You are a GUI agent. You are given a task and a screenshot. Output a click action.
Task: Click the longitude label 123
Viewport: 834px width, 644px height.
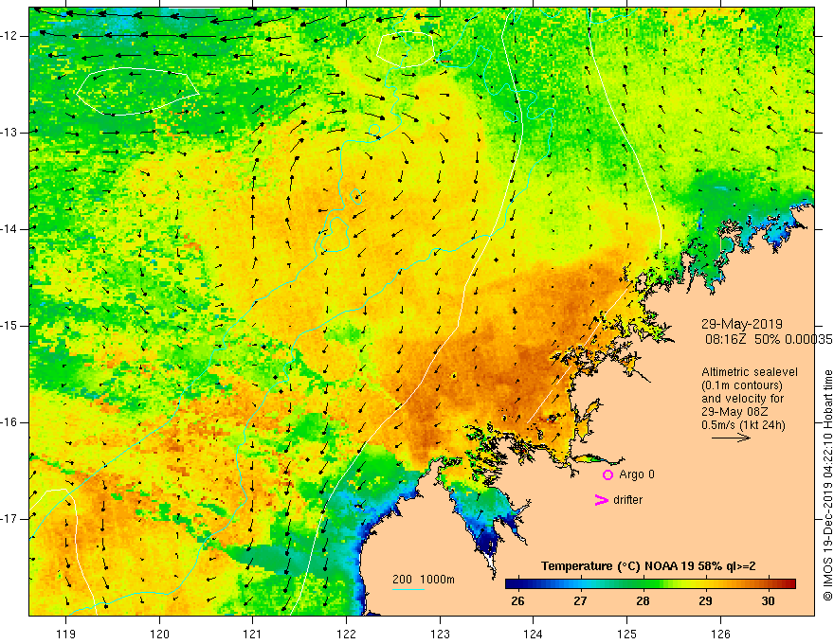point(440,634)
